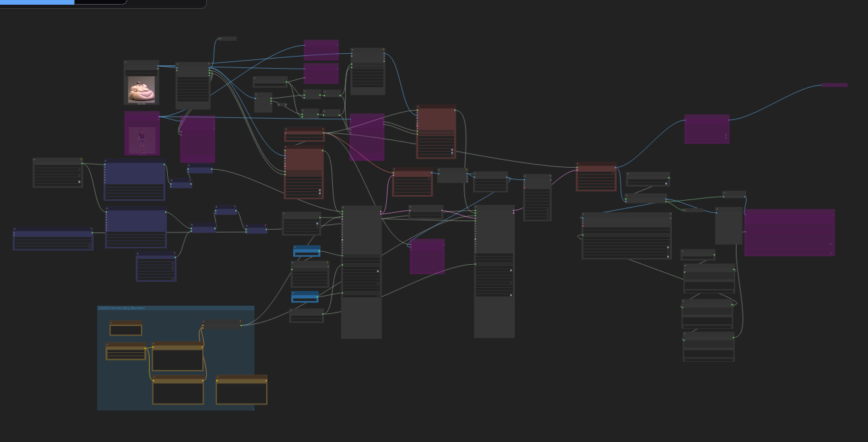Click the small collapsed gray node above the graph
The width and height of the screenshot is (868, 442).
tap(228, 39)
